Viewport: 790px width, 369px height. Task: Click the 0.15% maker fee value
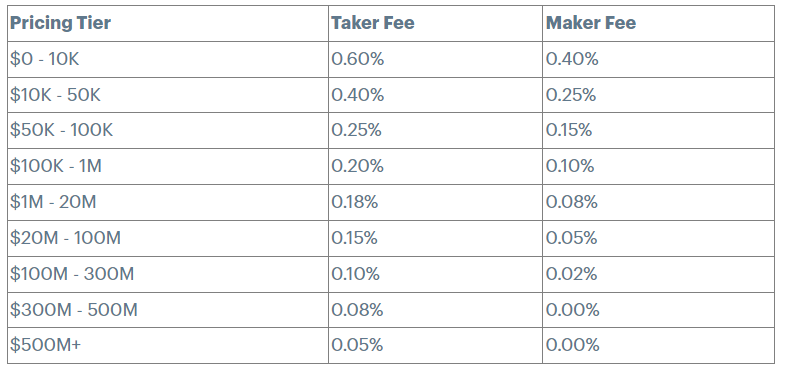click(569, 131)
